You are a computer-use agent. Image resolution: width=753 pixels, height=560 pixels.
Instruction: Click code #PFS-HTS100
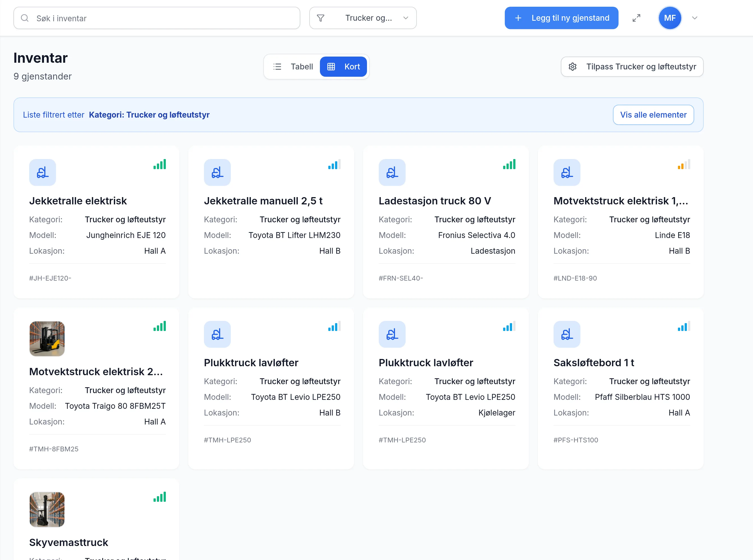[576, 440]
